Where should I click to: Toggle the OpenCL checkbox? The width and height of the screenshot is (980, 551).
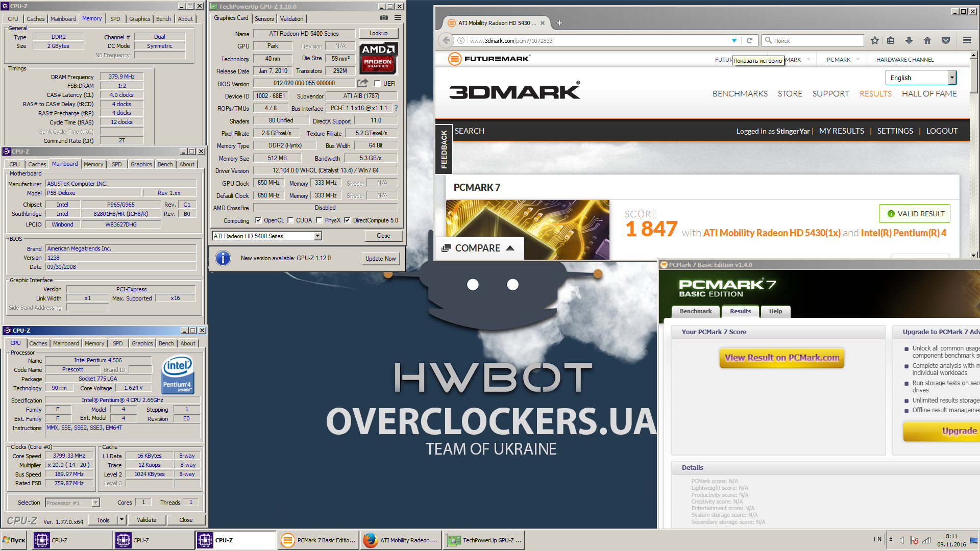click(258, 220)
